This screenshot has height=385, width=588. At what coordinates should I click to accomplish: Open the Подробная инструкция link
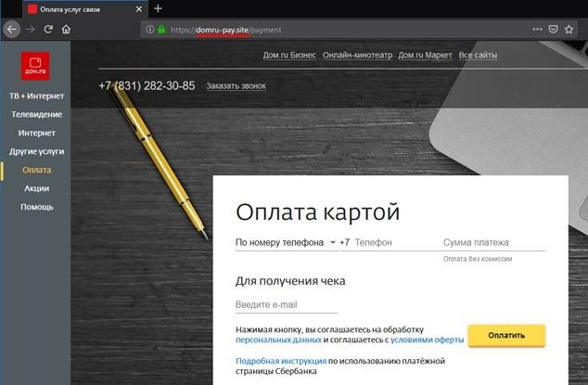(x=281, y=361)
